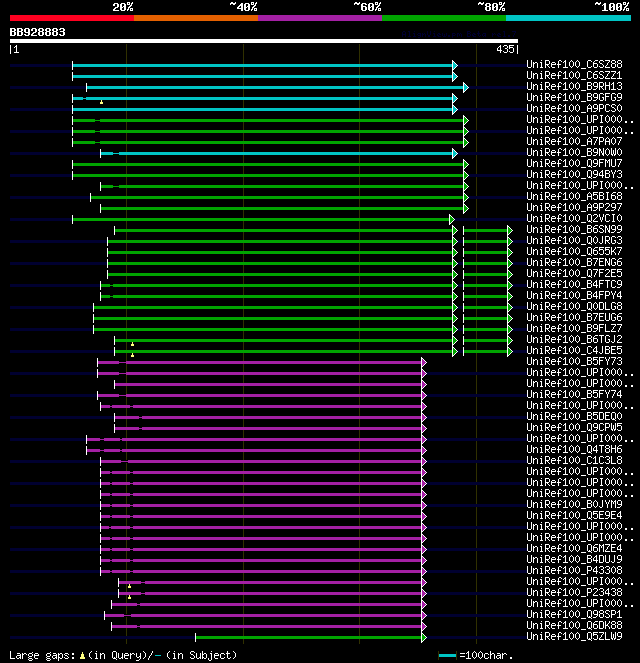Image resolution: width=640 pixels, height=663 pixels.
Task: Select the UniRef100_Q94BY3 label
Action: pyautogui.click(x=574, y=174)
